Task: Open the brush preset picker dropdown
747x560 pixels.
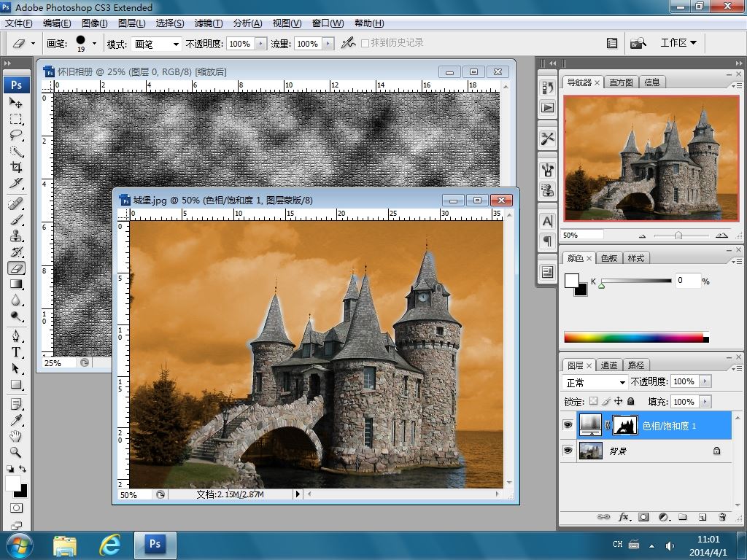Action: 94,44
